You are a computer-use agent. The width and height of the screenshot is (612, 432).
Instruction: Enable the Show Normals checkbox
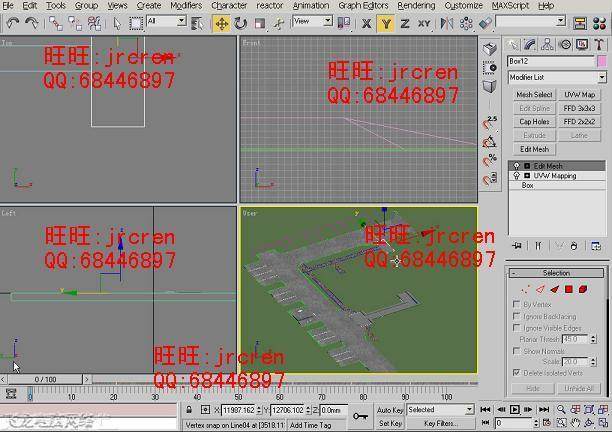516,351
